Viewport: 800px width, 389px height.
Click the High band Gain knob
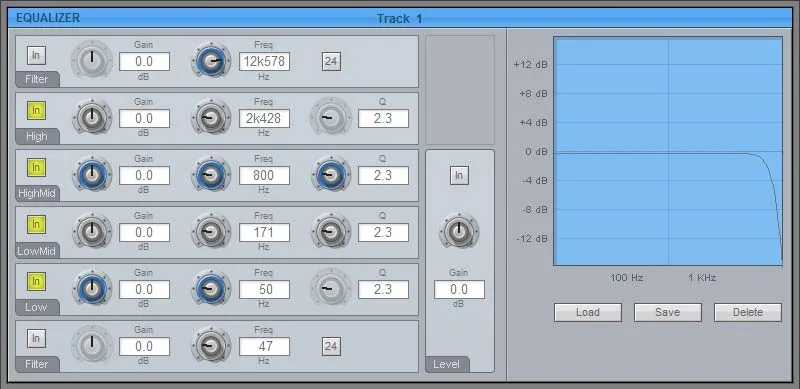point(92,118)
